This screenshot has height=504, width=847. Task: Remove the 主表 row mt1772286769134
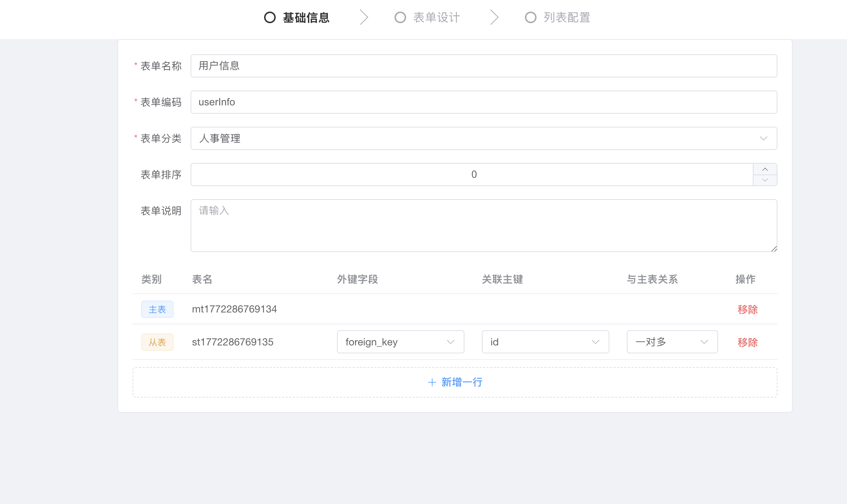click(x=747, y=309)
